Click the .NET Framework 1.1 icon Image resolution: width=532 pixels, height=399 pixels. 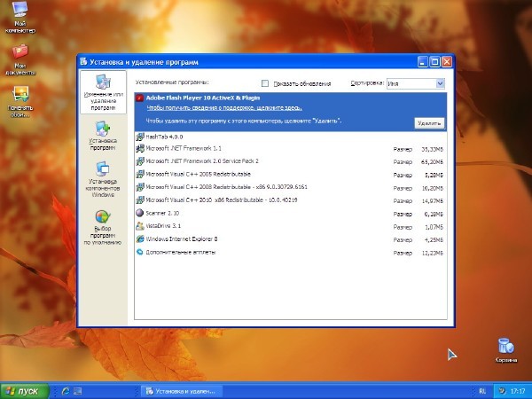coord(140,149)
